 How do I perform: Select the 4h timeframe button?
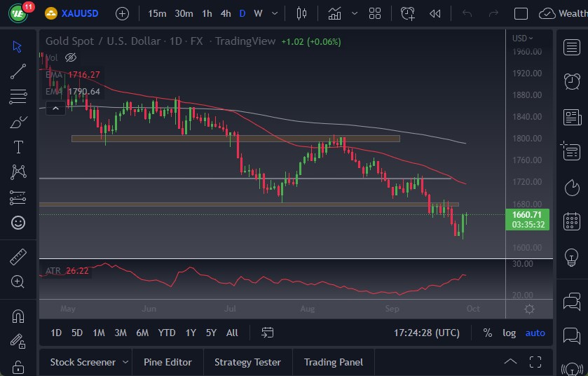tap(225, 13)
